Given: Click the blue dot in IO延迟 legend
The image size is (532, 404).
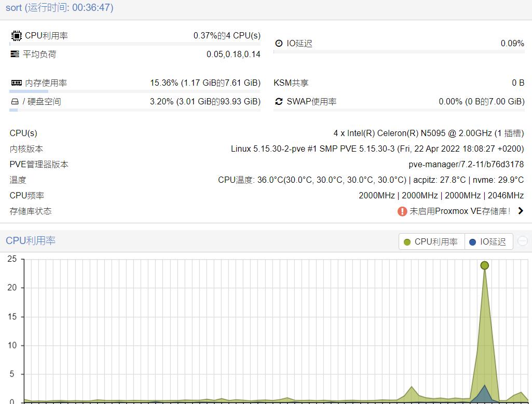Looking at the screenshot, I should pos(472,242).
